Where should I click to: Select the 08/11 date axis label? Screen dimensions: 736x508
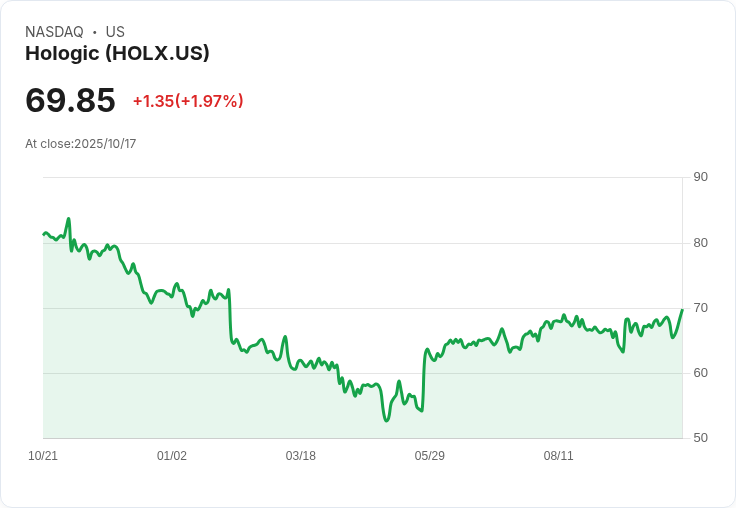pyautogui.click(x=559, y=456)
